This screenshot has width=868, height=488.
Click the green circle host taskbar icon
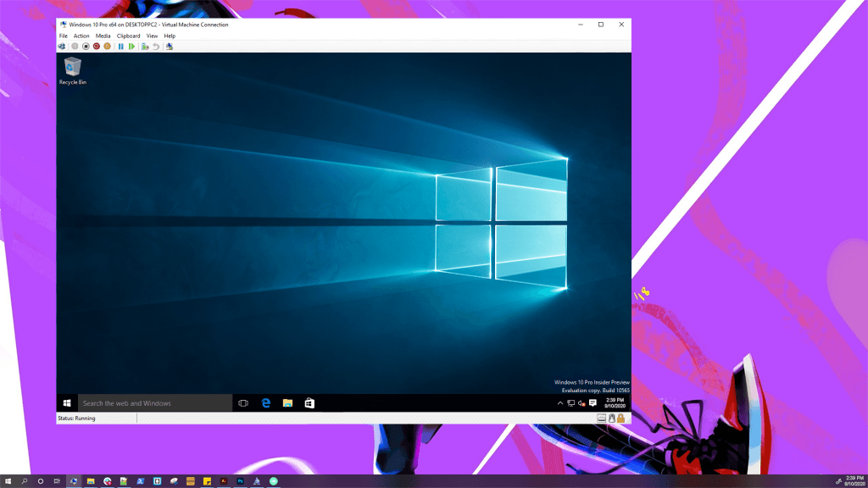274,481
